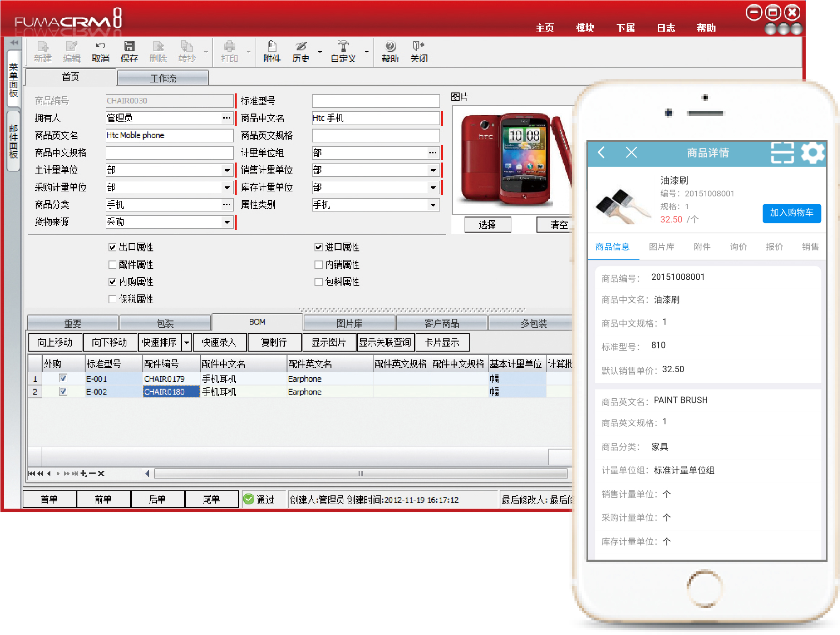Image resolution: width=840 pixels, height=635 pixels.
Task: Expand the 属性类别 dropdown
Action: pyautogui.click(x=433, y=205)
